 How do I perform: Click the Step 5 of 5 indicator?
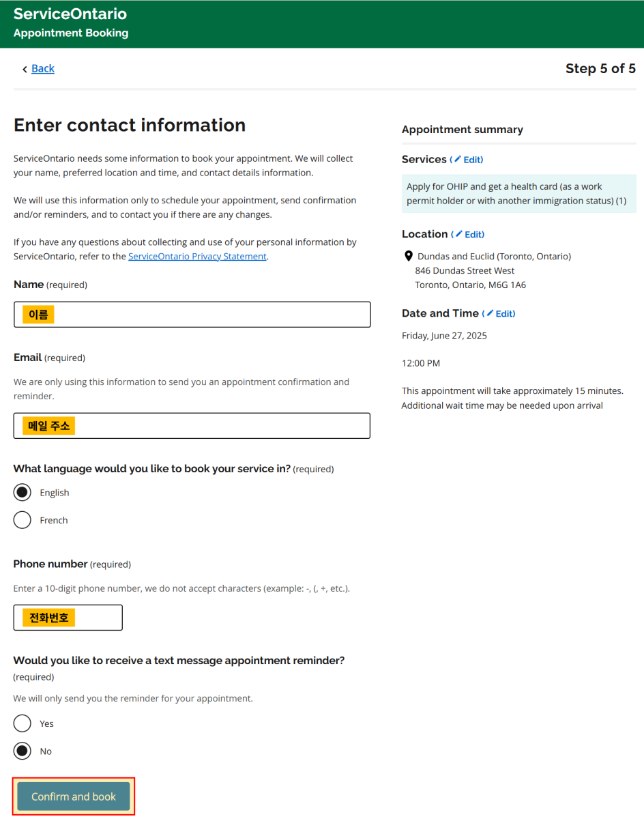(x=600, y=68)
